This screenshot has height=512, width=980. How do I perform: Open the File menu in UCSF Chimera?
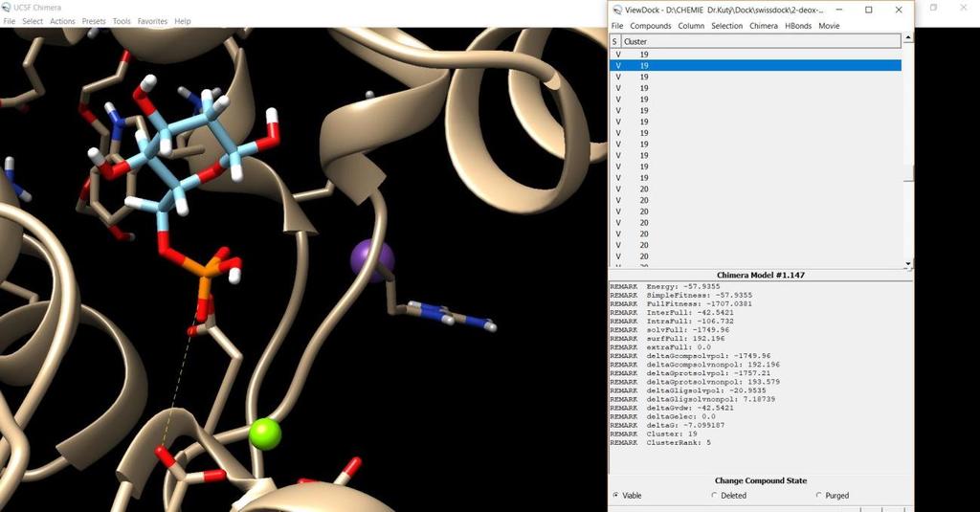tap(10, 21)
